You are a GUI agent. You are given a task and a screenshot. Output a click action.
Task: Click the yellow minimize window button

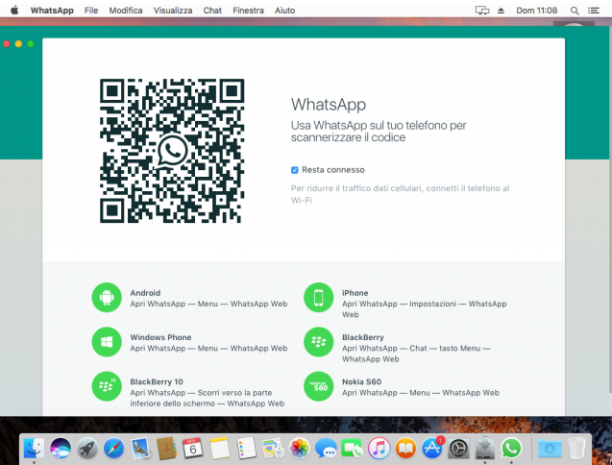(x=18, y=44)
